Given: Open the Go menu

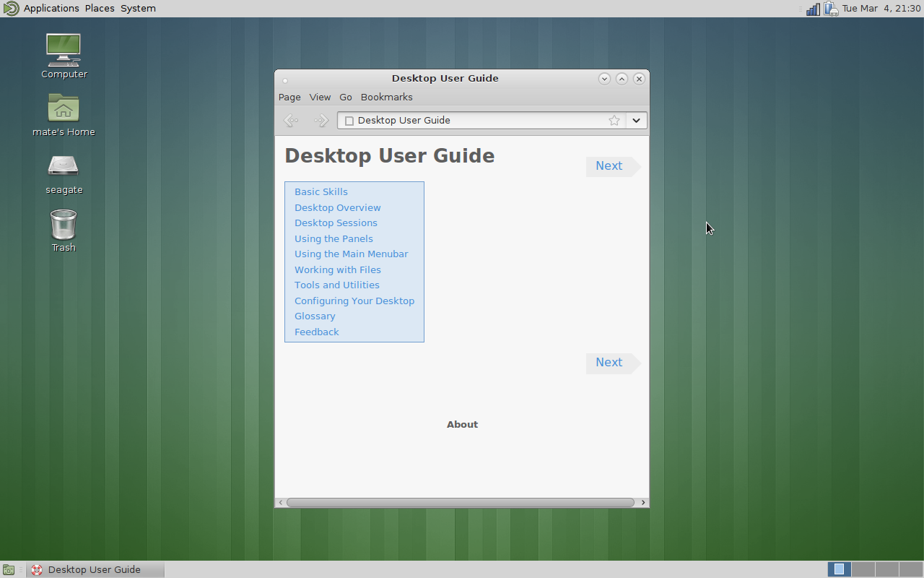Looking at the screenshot, I should tap(346, 97).
